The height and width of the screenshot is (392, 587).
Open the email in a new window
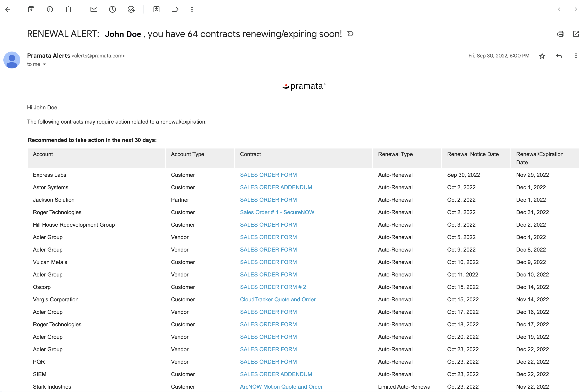(x=576, y=34)
